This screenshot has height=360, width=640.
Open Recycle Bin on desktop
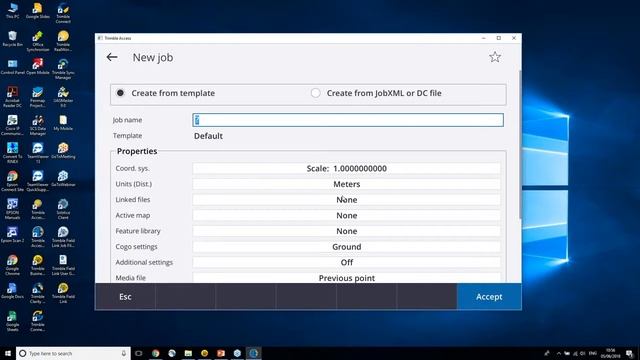[12, 39]
